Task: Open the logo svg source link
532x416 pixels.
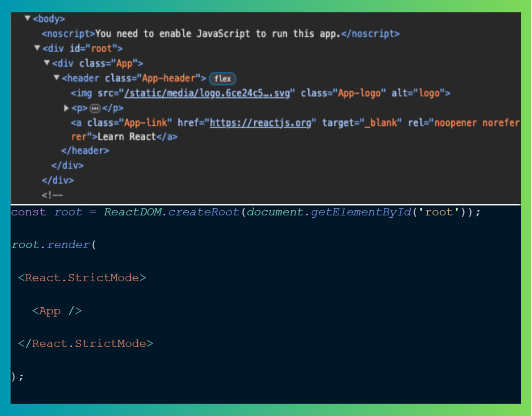Action: (x=207, y=93)
